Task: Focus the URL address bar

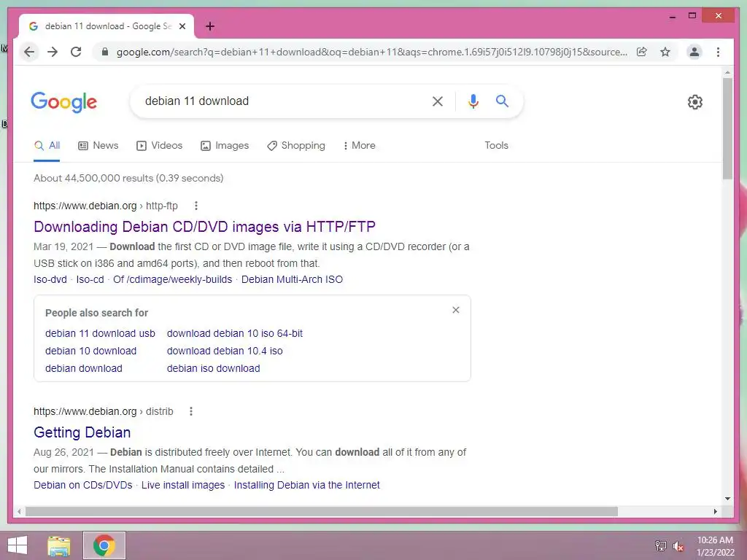Action: (371, 52)
